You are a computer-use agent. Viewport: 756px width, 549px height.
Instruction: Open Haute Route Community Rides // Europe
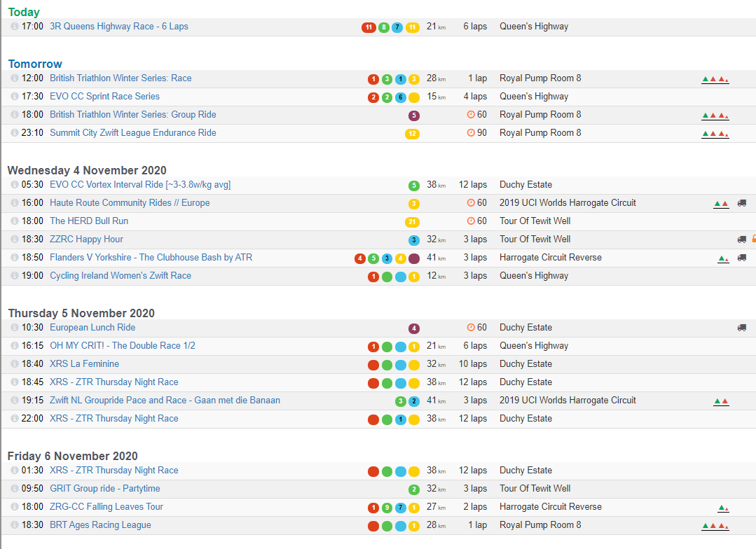coord(130,203)
